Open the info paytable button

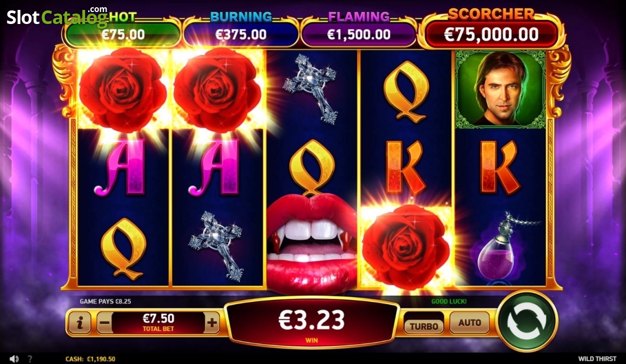click(x=80, y=323)
